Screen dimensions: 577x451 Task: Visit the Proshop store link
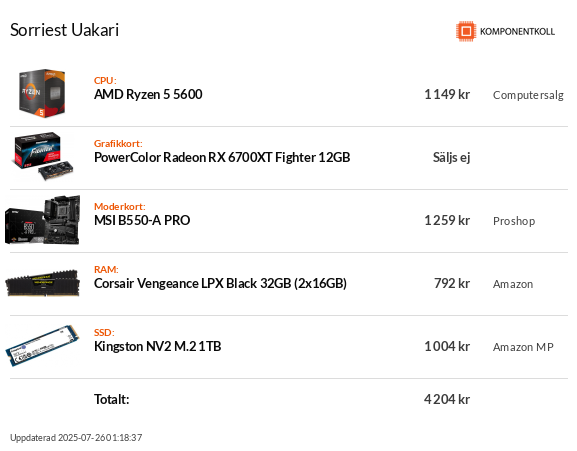[514, 221]
